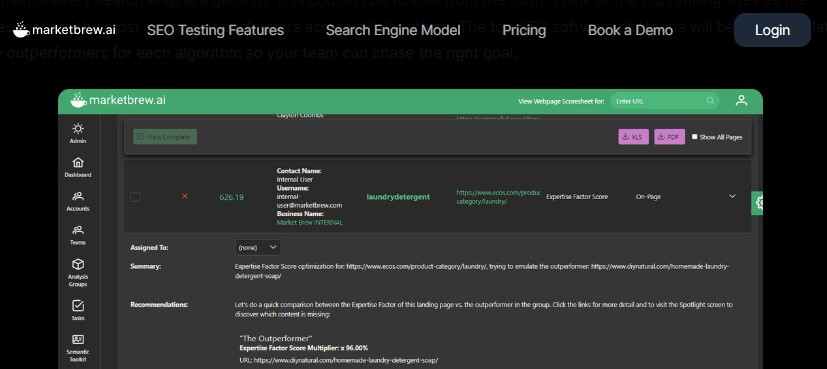Image resolution: width=827 pixels, height=369 pixels.
Task: Click the marketbrew.ai site logo in navbar
Action: 64,30
